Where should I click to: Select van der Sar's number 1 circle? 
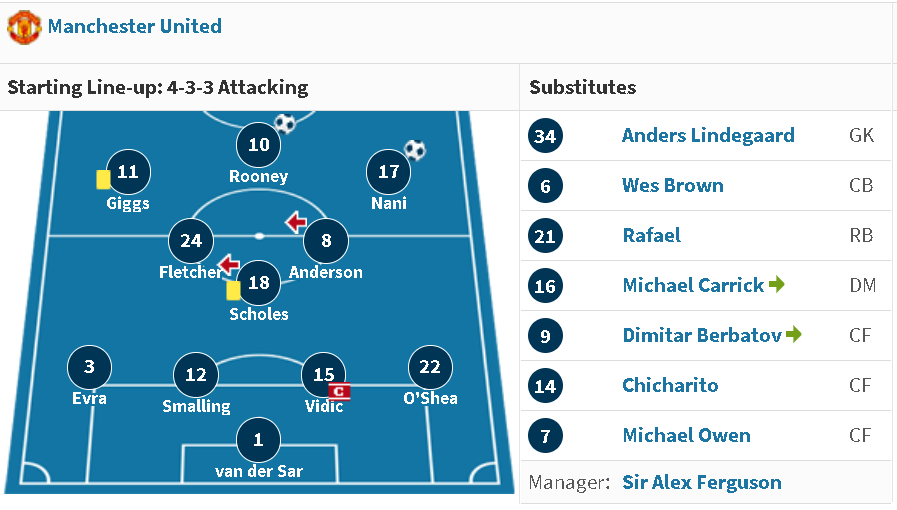[258, 440]
